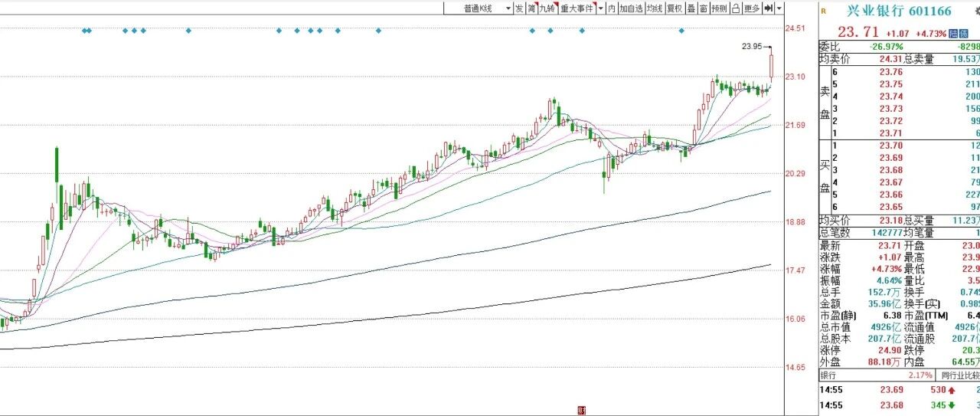Click the 委比 value -26.97%
980x416 pixels.
887,46
